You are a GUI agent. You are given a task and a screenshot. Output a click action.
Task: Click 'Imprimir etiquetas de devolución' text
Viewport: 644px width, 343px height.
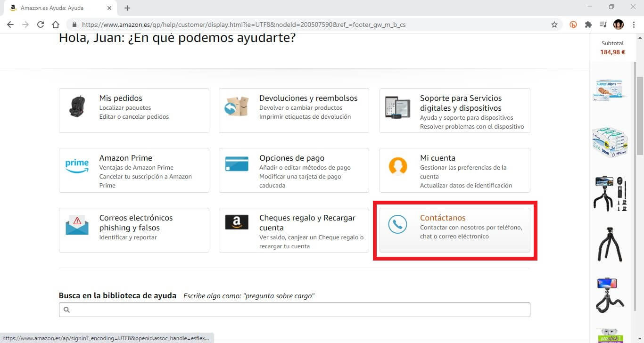click(x=305, y=116)
